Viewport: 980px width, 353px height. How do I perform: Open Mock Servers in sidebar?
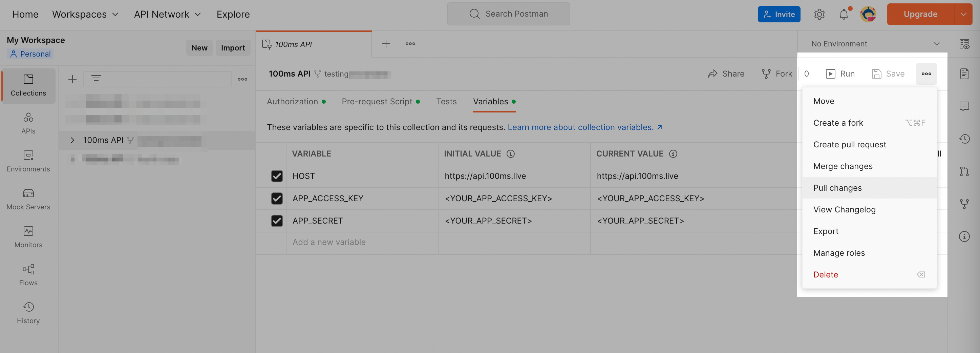[28, 199]
